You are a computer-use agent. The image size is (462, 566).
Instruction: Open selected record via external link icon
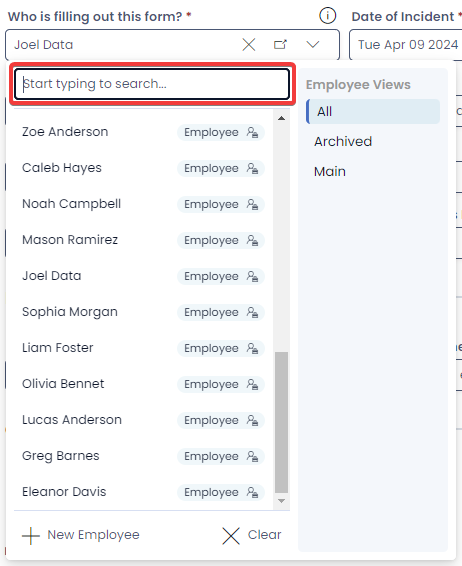(x=280, y=45)
